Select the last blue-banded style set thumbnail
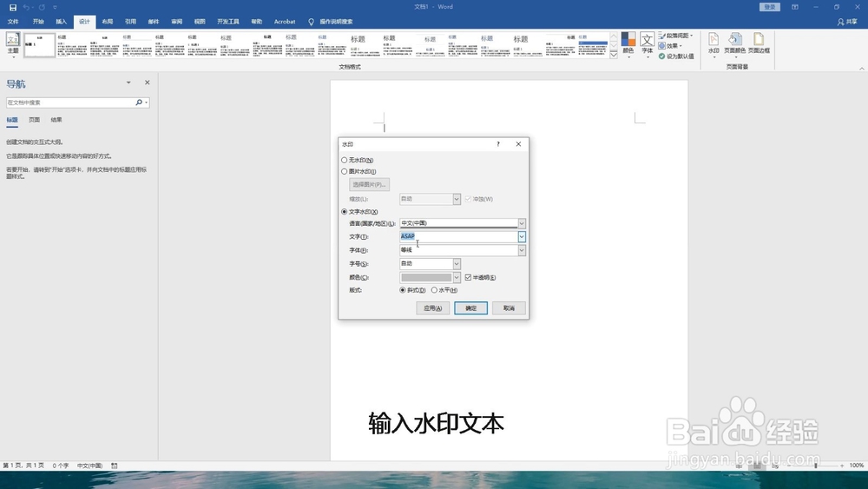The height and width of the screenshot is (489, 868). 593,45
